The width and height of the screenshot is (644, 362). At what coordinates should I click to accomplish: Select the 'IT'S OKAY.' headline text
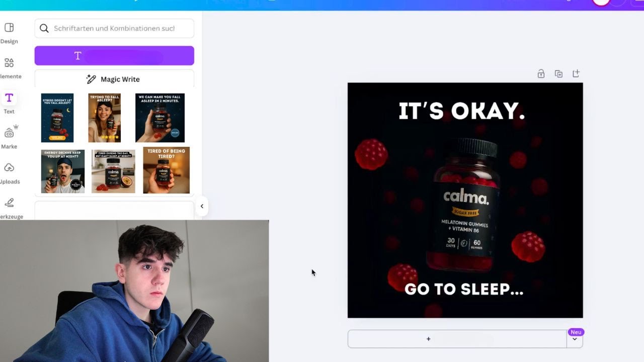[461, 111]
